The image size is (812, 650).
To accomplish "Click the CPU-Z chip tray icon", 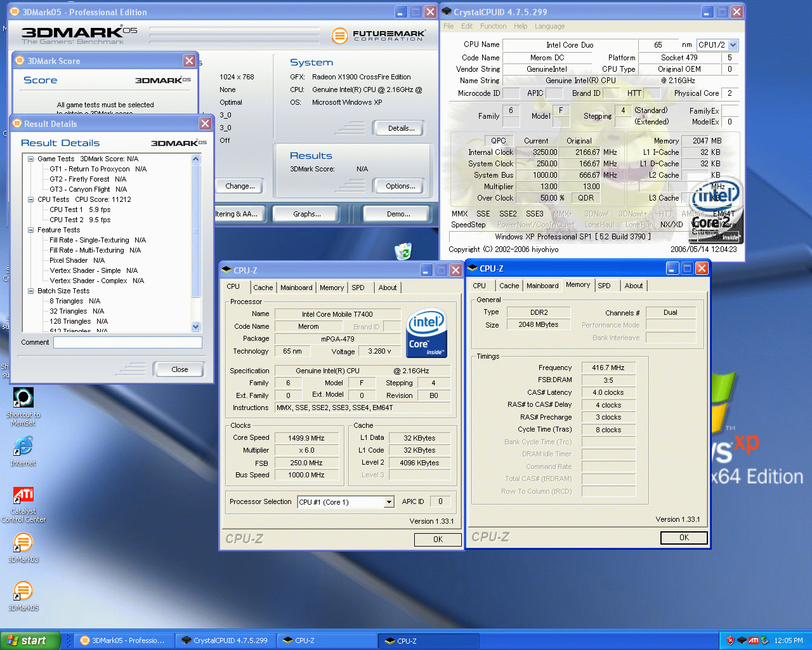I will [742, 640].
